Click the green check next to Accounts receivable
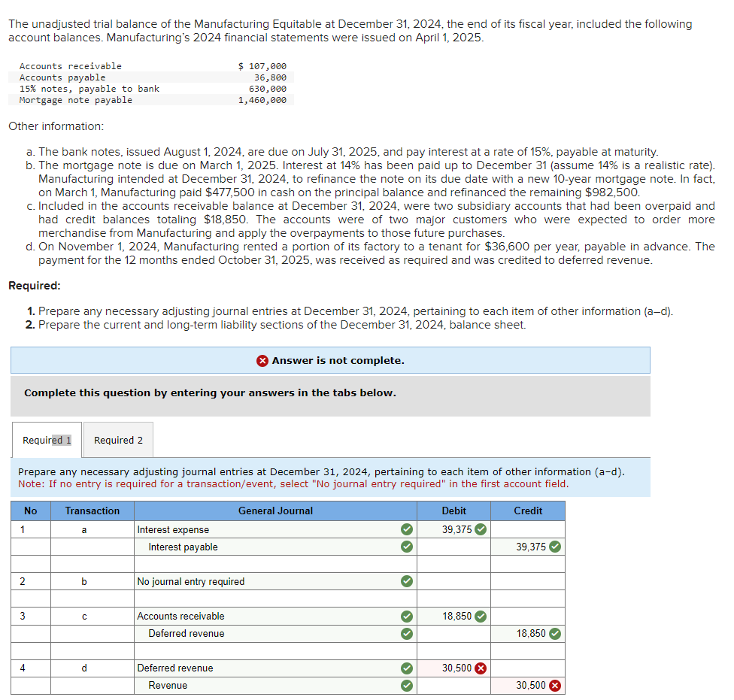This screenshot has height=700, width=734. [407, 617]
